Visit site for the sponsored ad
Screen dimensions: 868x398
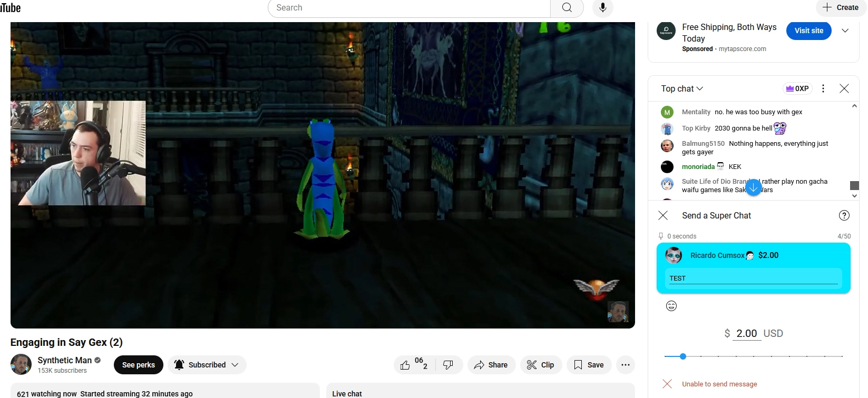[809, 31]
